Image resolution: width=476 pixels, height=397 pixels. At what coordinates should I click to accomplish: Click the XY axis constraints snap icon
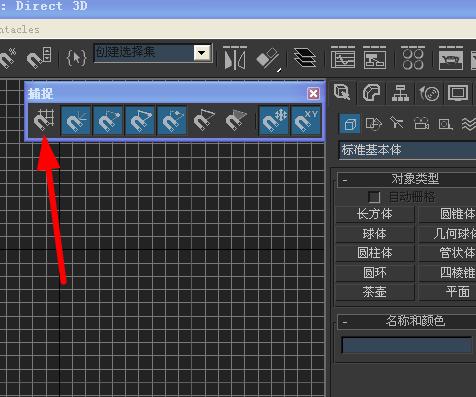coord(306,120)
